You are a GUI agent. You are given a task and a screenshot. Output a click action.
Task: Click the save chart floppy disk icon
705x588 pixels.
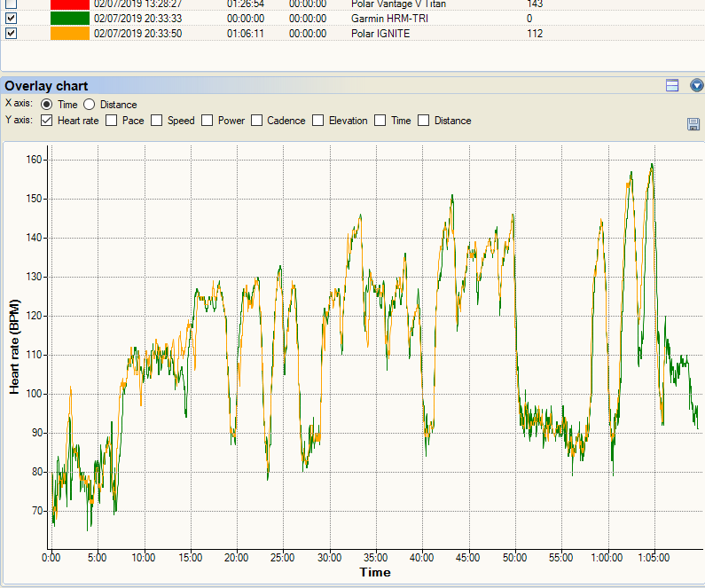(693, 124)
